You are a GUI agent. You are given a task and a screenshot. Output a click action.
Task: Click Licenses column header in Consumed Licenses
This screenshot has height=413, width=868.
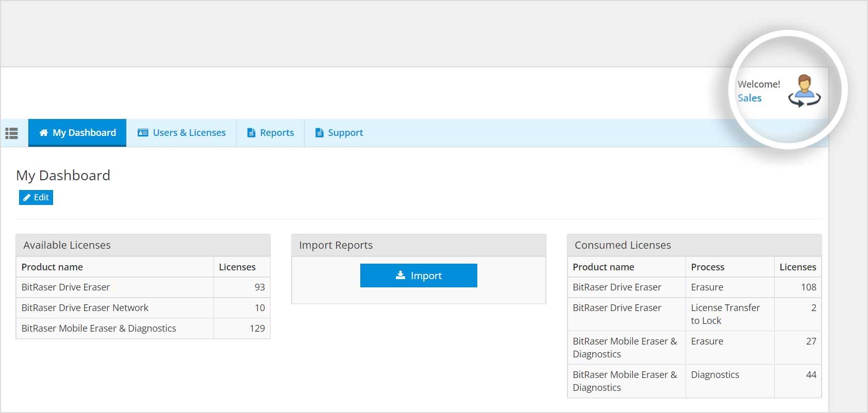tap(798, 267)
